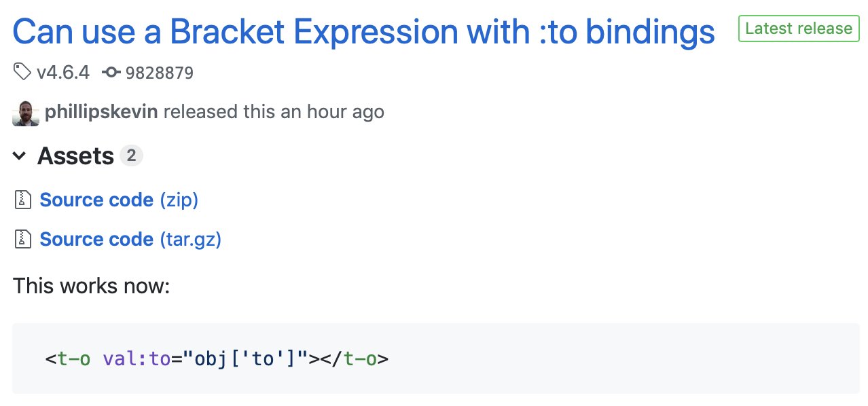Image resolution: width=868 pixels, height=406 pixels.
Task: Download Source code (tar.gz)
Action: coord(130,239)
